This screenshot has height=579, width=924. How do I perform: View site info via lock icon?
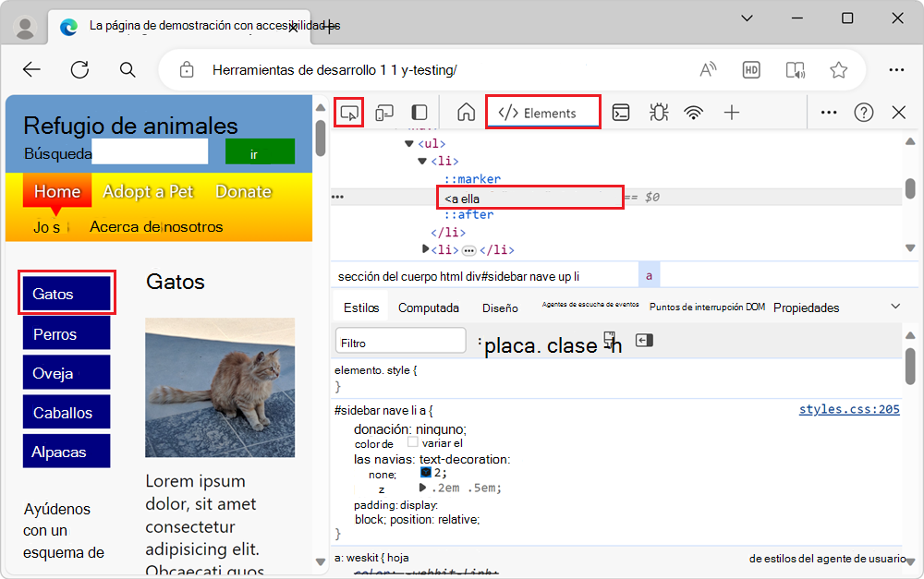click(x=187, y=69)
